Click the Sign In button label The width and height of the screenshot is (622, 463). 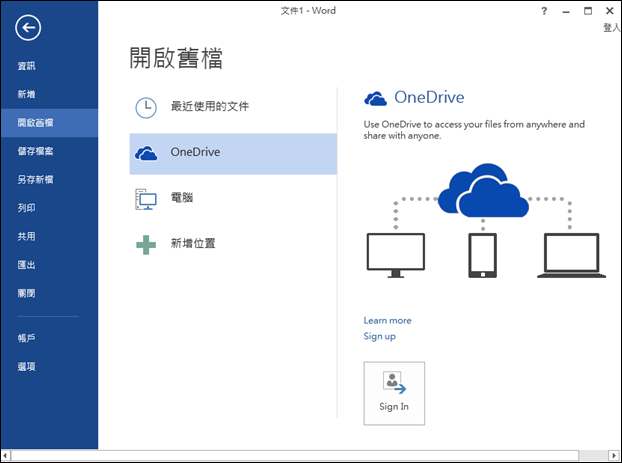click(394, 407)
